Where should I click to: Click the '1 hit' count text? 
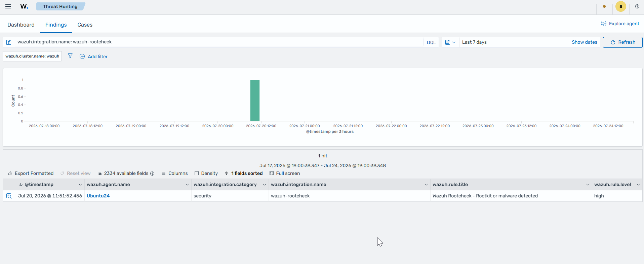pyautogui.click(x=323, y=156)
